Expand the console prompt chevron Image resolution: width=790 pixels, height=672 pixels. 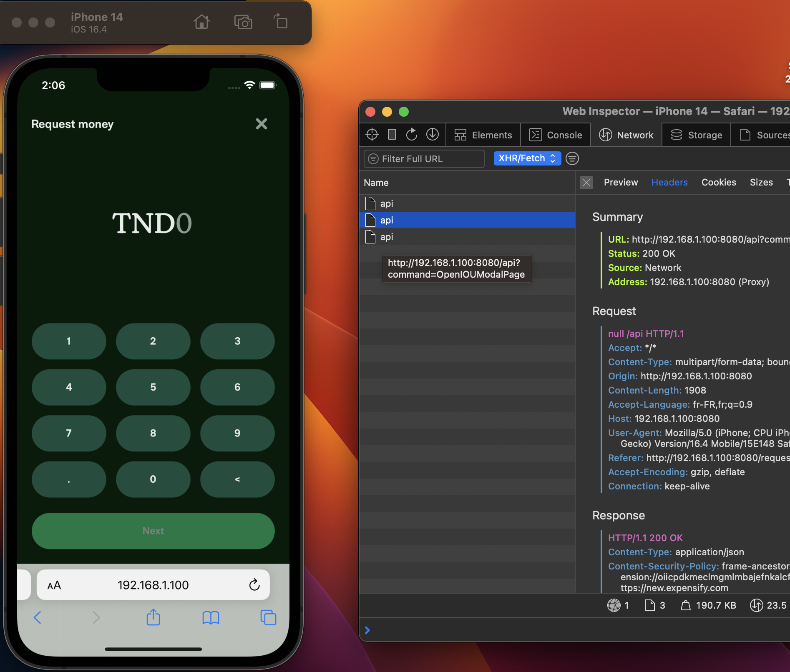click(367, 630)
